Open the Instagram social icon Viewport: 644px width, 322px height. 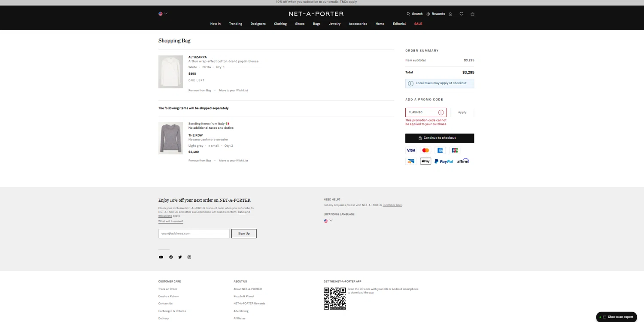189,257
